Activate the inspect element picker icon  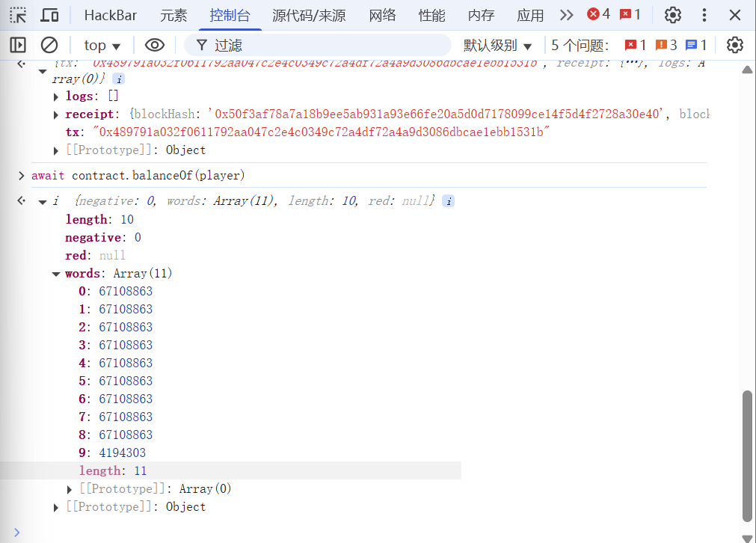pyautogui.click(x=18, y=15)
